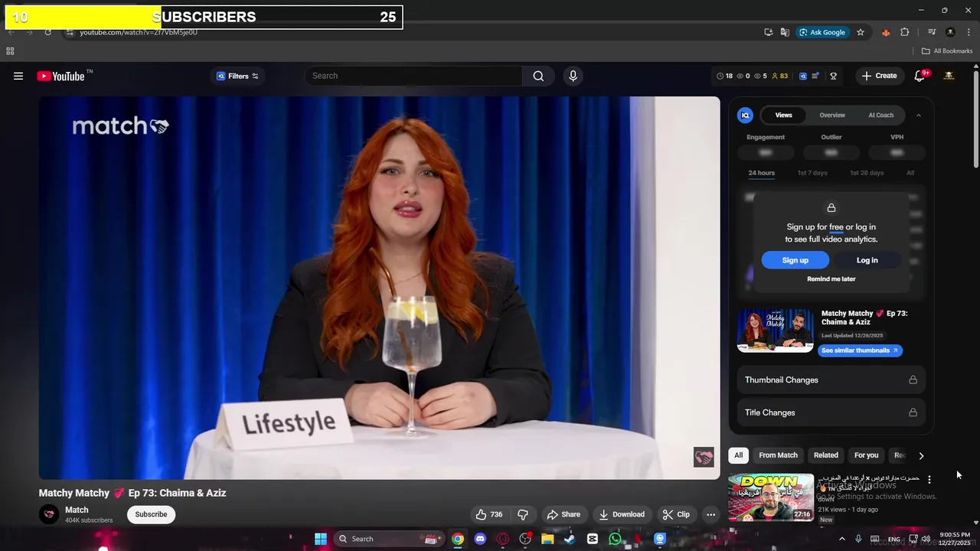
Task: Share the video
Action: (x=563, y=514)
